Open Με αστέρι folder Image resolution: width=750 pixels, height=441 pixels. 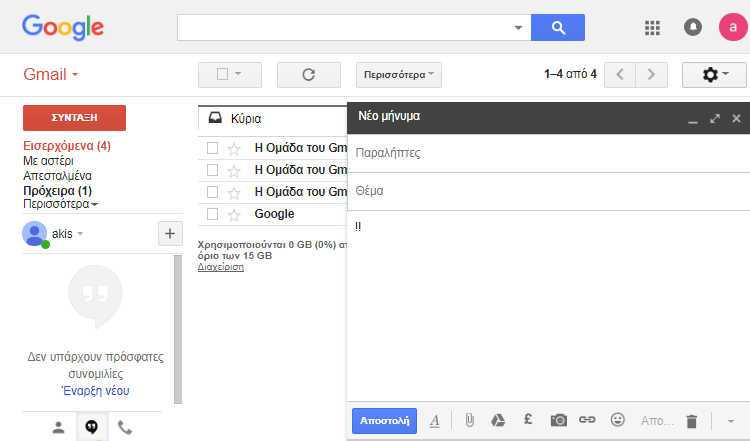[48, 161]
